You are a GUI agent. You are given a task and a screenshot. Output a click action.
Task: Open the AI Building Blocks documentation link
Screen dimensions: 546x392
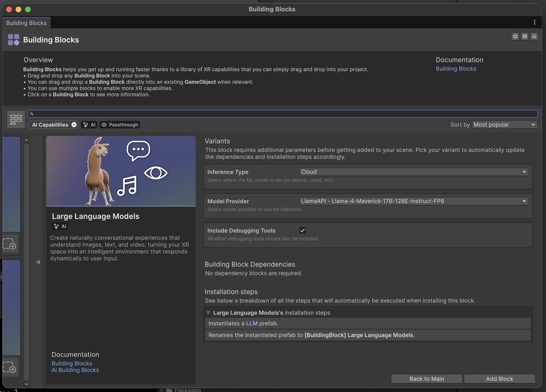pyautogui.click(x=75, y=370)
